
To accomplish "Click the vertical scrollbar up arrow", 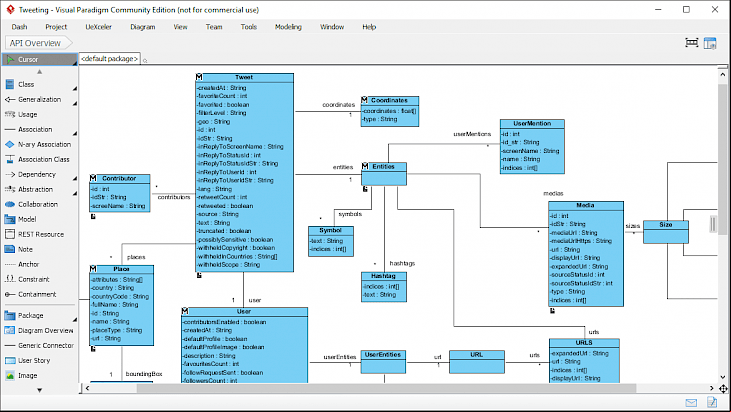I will (723, 74).
